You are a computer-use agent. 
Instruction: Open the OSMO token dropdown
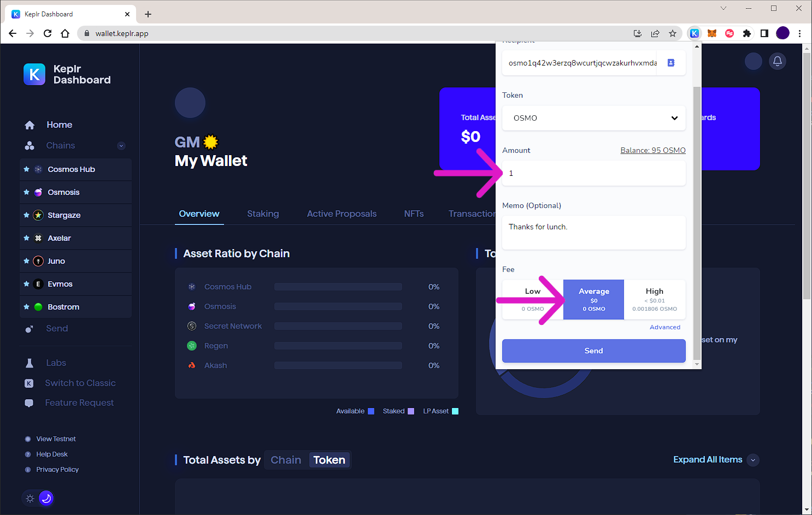pyautogui.click(x=594, y=118)
